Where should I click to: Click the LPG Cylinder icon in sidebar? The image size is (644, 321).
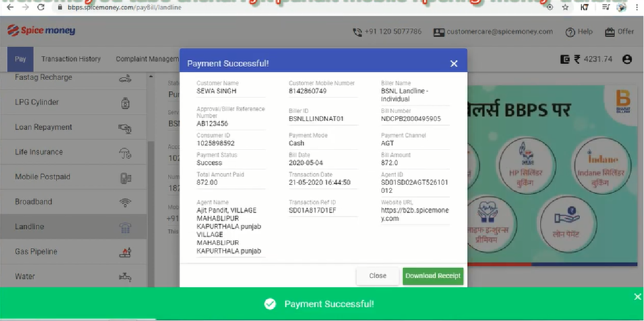[125, 103]
